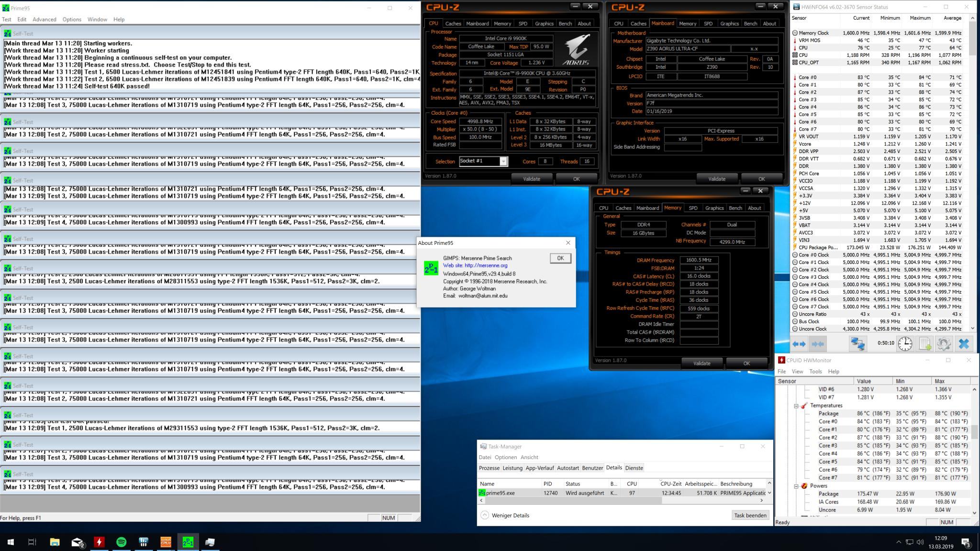Click HWMonitor vertical scrollbar thumb
Image resolution: width=980 pixels, height=551 pixels.
click(974, 433)
